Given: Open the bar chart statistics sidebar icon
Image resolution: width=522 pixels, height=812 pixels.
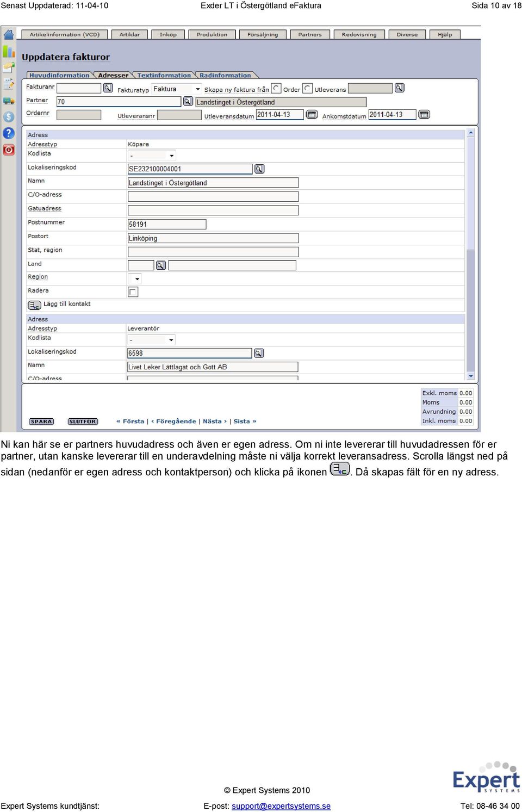Looking at the screenshot, I should (9, 52).
